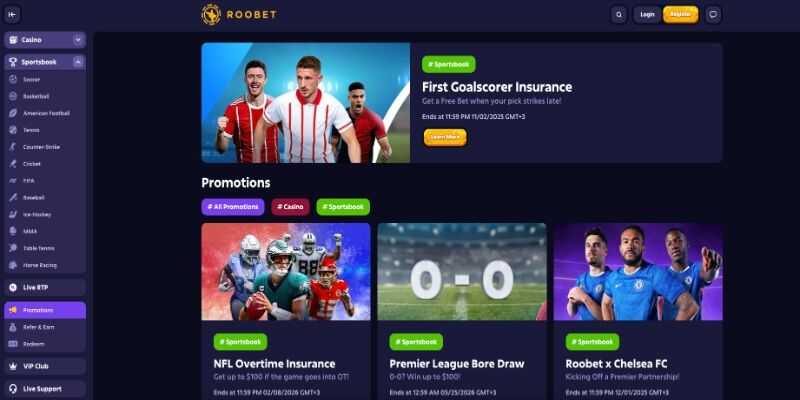800x400 pixels.
Task: Click the Roobet logo
Action: point(239,14)
